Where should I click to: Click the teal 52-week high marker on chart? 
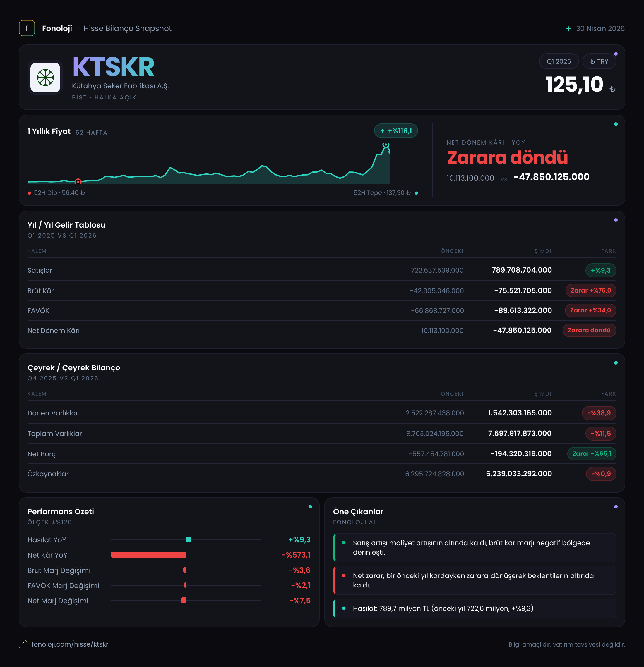(386, 145)
